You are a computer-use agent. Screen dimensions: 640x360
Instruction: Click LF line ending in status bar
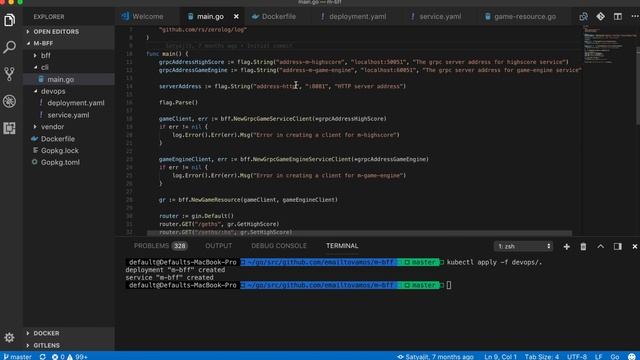coord(598,357)
